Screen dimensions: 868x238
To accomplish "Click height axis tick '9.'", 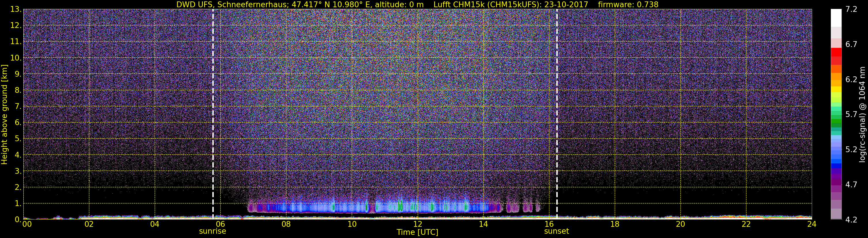I will point(18,74).
